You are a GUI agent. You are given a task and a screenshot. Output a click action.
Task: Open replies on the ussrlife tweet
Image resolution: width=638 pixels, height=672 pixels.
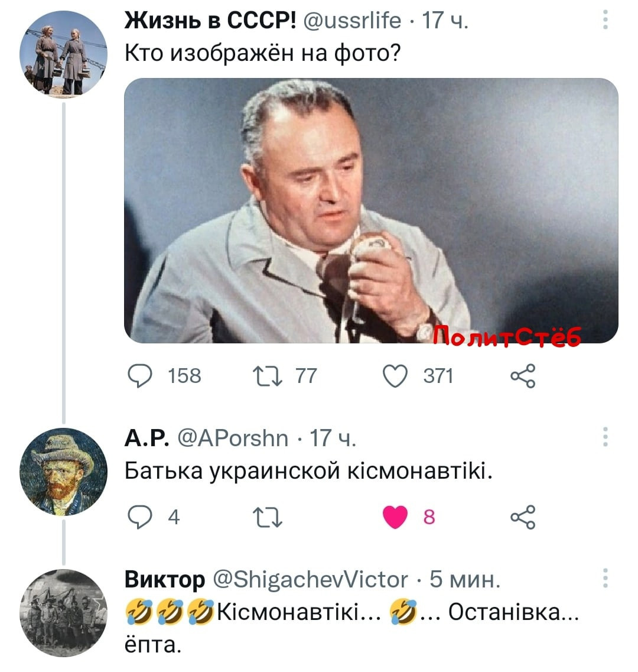pyautogui.click(x=139, y=376)
